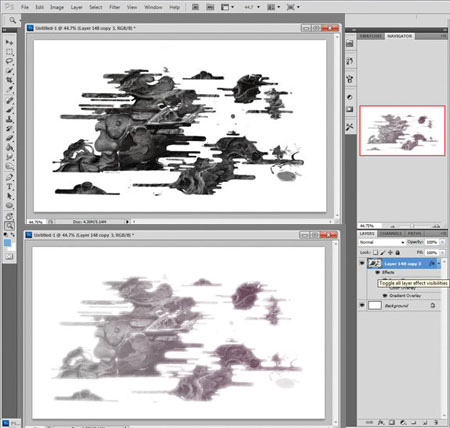Select the History Brush tool

(x=9, y=129)
